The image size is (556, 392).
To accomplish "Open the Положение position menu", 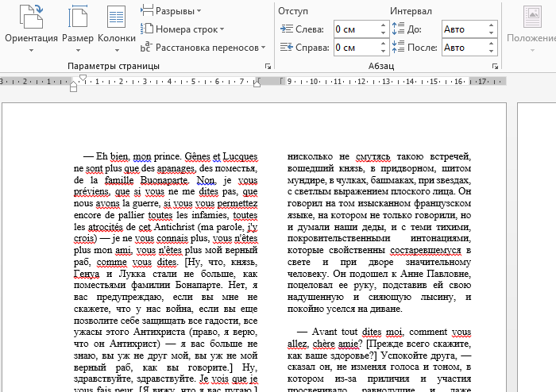I will pos(531,28).
